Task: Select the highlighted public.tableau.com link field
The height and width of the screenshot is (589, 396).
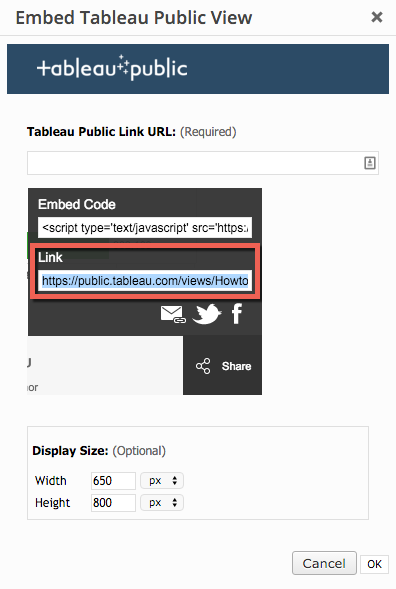Action: (x=145, y=281)
